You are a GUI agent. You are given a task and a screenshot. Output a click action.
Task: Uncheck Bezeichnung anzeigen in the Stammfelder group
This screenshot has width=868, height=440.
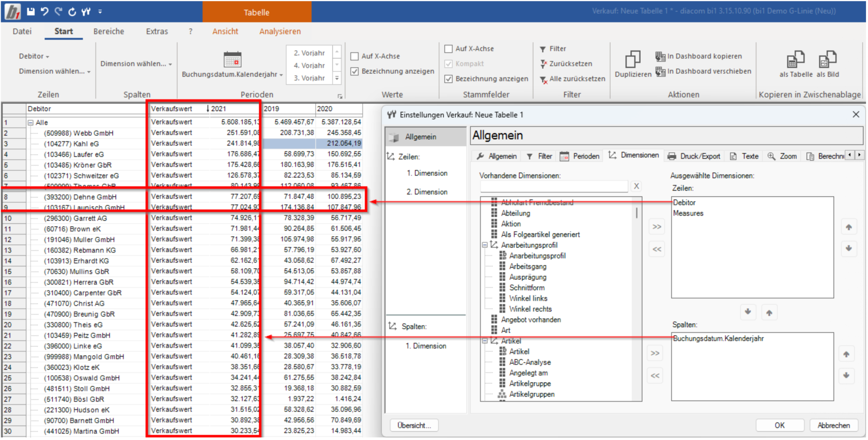(x=448, y=79)
